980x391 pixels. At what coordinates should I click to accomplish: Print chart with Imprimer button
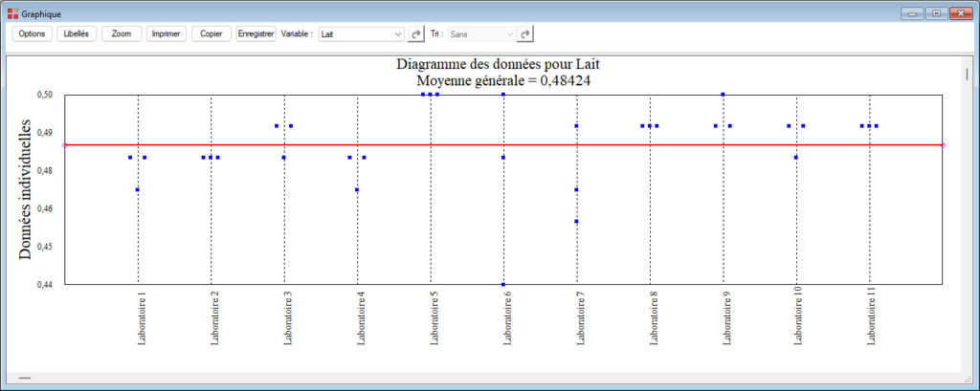point(167,34)
